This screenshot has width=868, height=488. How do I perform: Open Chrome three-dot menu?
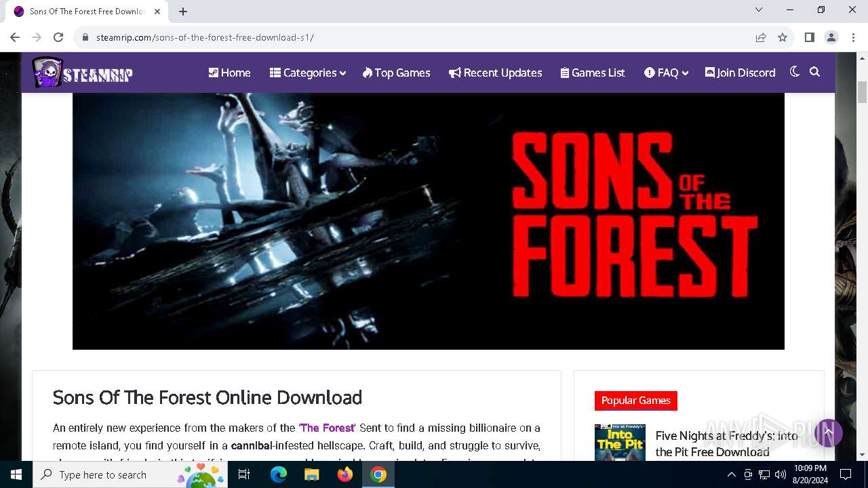point(853,37)
